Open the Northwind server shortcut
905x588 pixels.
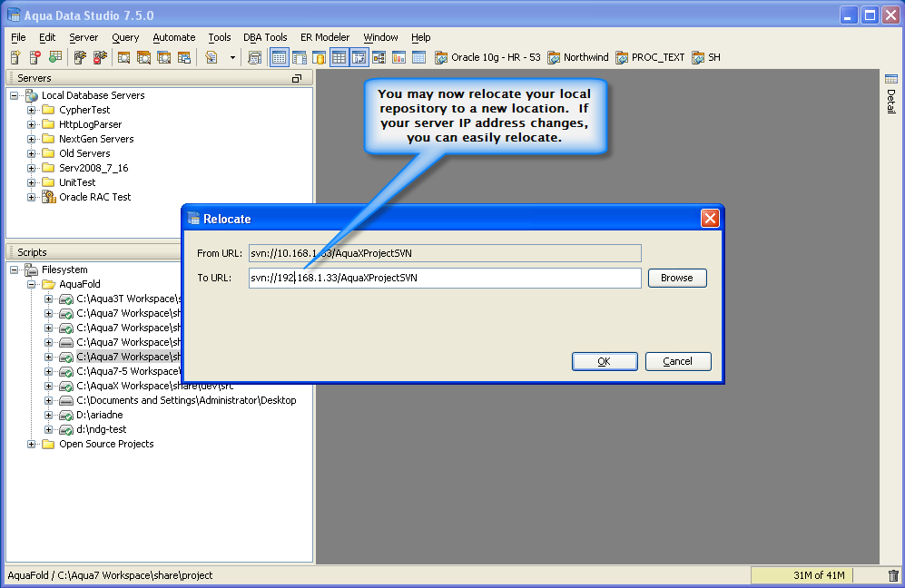578,57
